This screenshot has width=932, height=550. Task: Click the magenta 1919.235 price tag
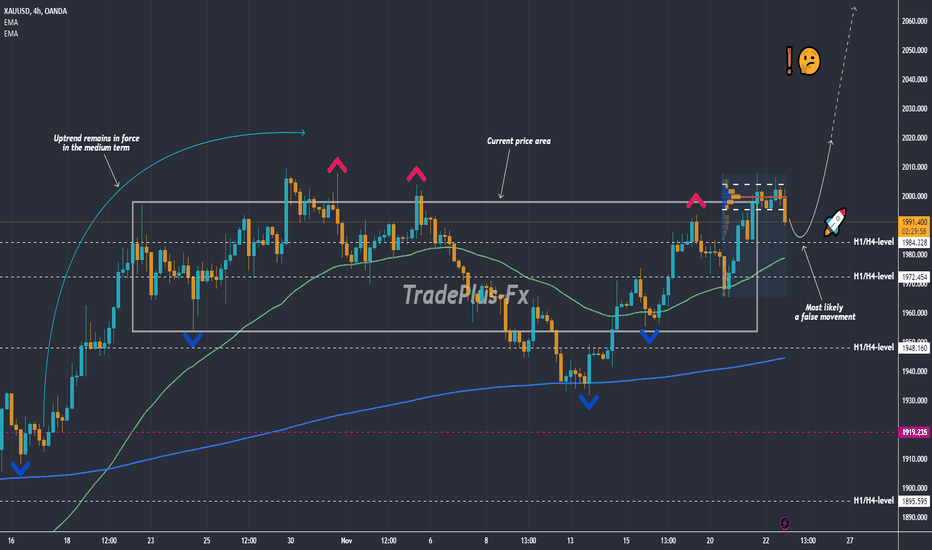[914, 432]
